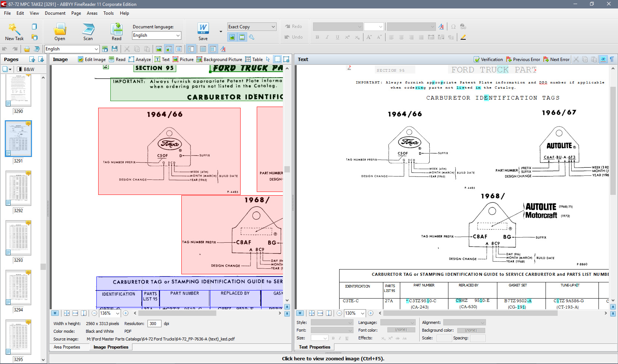Open the Tools menu
618x364 pixels.
[109, 13]
